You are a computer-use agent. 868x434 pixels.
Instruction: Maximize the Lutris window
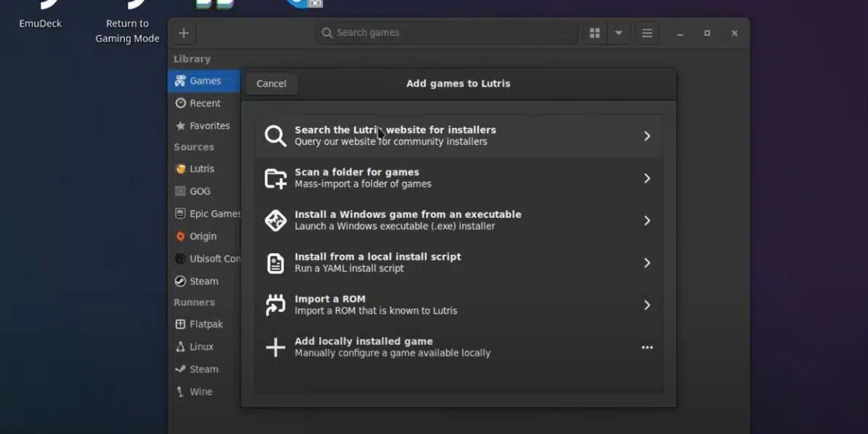(707, 34)
